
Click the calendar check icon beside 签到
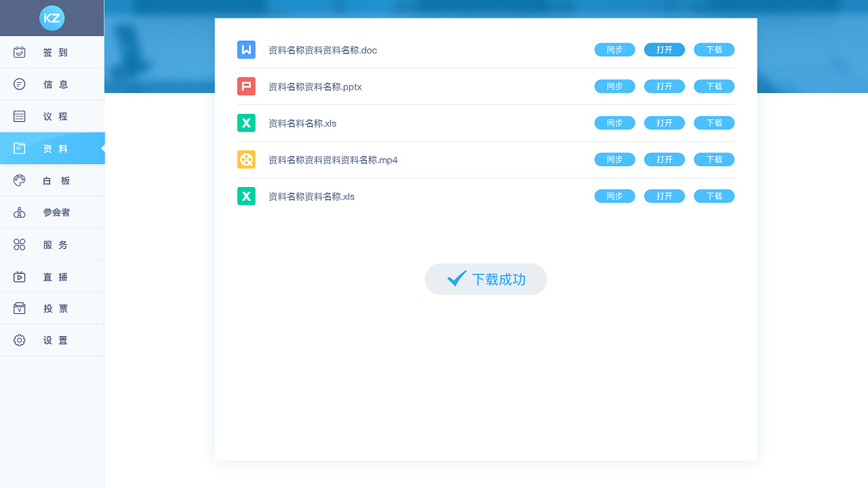point(20,52)
